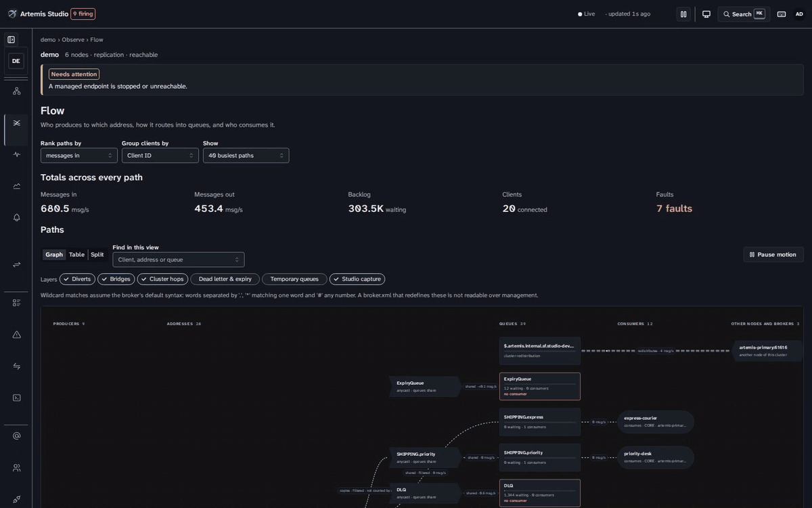Toggle the Cluster hops layer
812x508 pixels.
(x=162, y=279)
